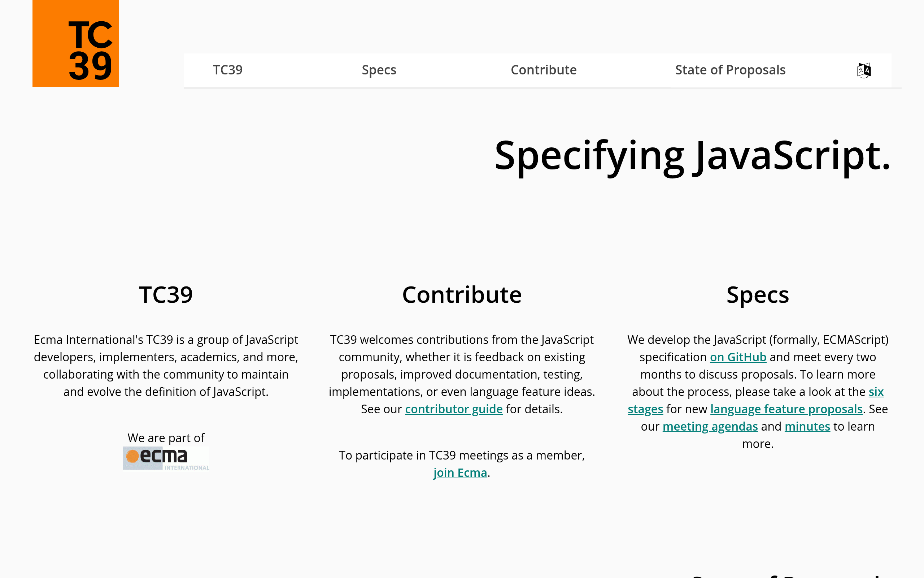Click the 'Ecma International's TC39' paragraph
The width and height of the screenshot is (924, 578).
coord(166,366)
